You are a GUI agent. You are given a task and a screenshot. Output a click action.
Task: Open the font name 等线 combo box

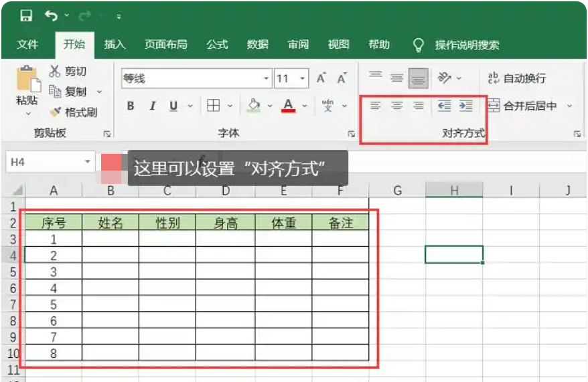197,79
